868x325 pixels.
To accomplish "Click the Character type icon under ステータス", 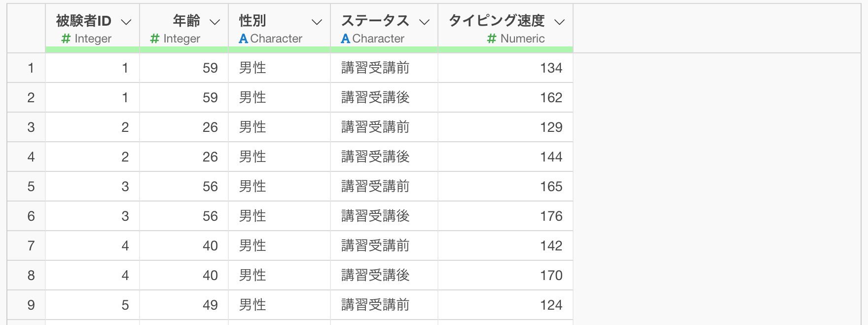I will pos(345,39).
